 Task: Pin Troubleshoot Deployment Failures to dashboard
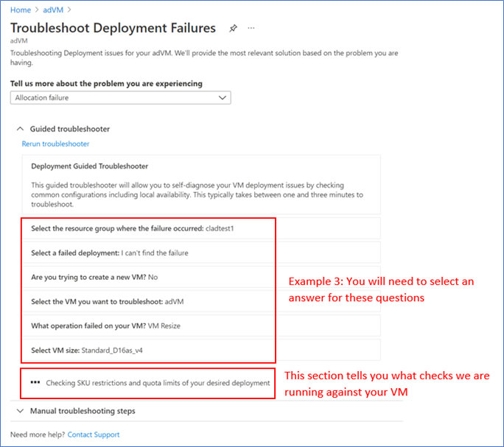tap(233, 28)
